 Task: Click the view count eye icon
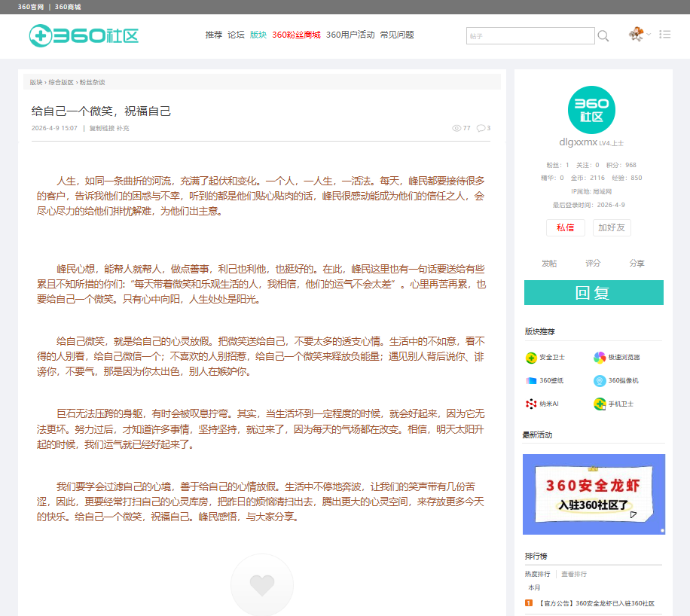point(456,128)
